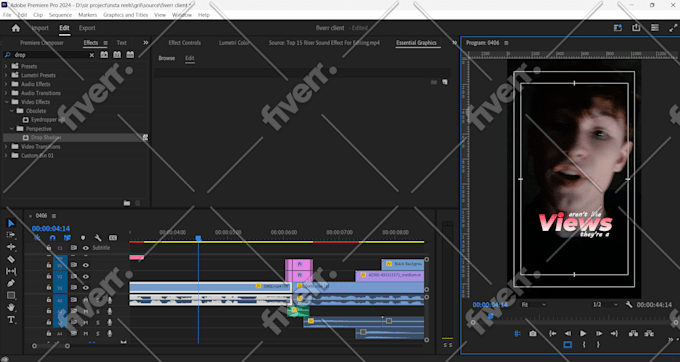Open the Fit zoom level dropdown
Screen dimensions: 680x362
coord(534,305)
